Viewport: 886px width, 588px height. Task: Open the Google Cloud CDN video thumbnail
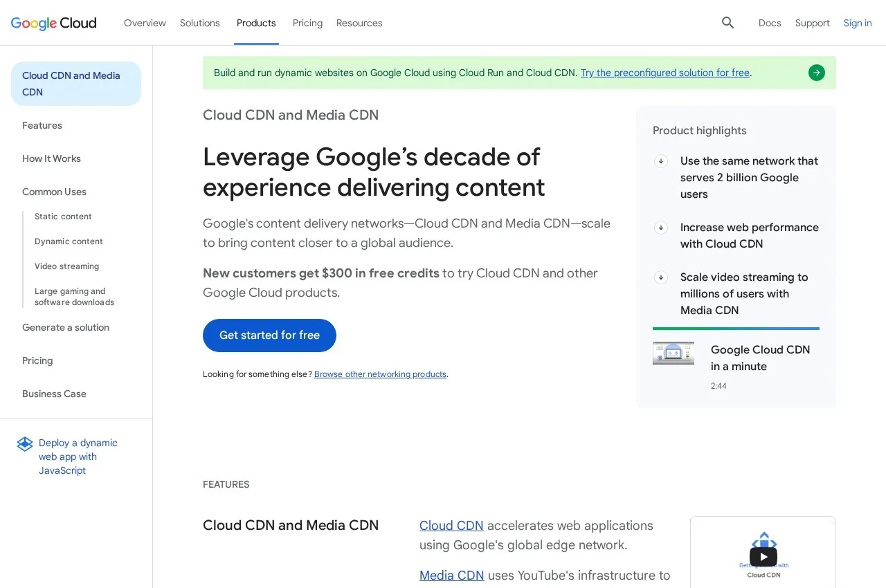[673, 353]
